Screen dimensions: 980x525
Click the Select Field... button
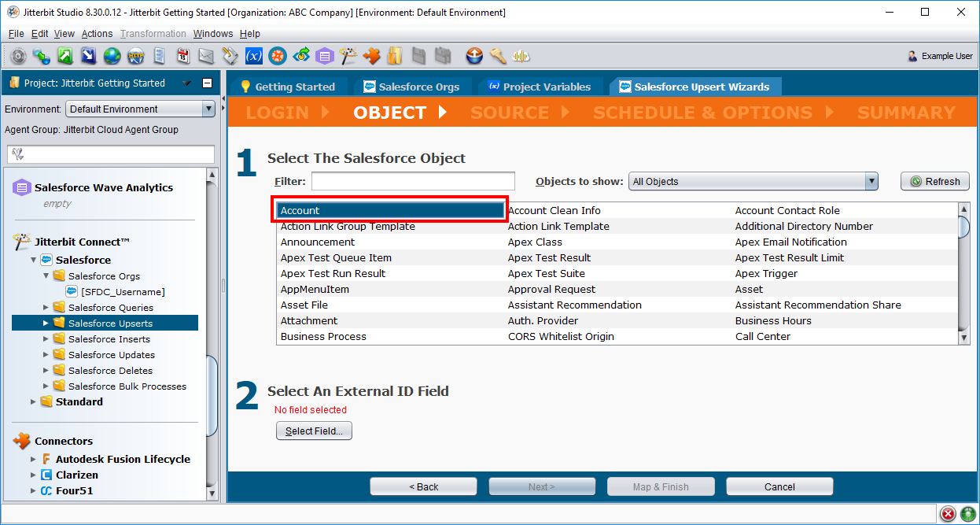tap(314, 431)
